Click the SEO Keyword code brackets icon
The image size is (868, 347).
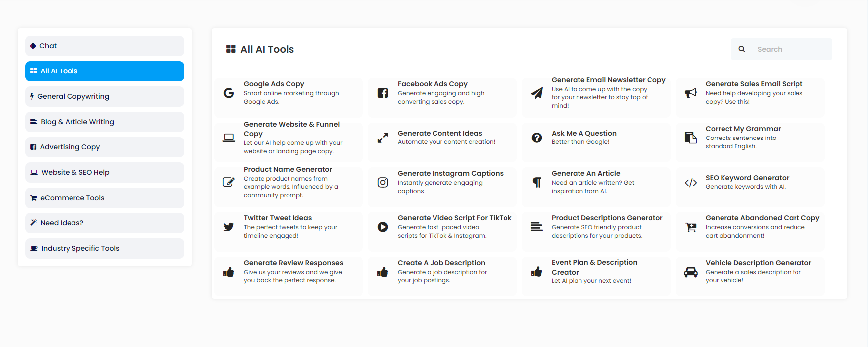pyautogui.click(x=691, y=182)
